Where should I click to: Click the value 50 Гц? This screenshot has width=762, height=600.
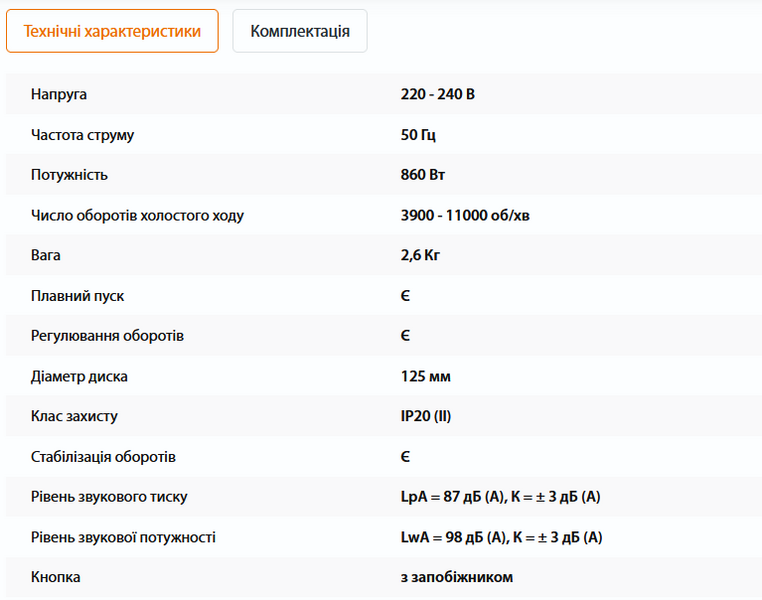[x=418, y=135]
